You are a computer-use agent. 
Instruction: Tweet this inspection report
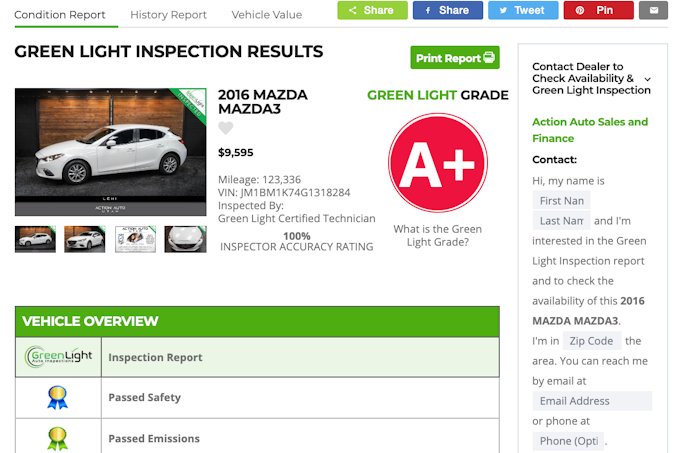[522, 11]
